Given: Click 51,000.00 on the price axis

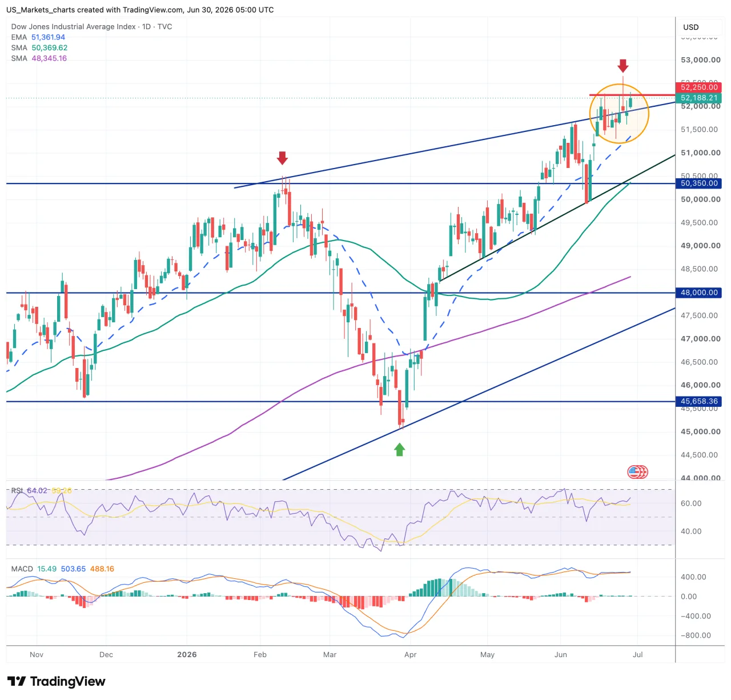Looking at the screenshot, I should [x=700, y=153].
